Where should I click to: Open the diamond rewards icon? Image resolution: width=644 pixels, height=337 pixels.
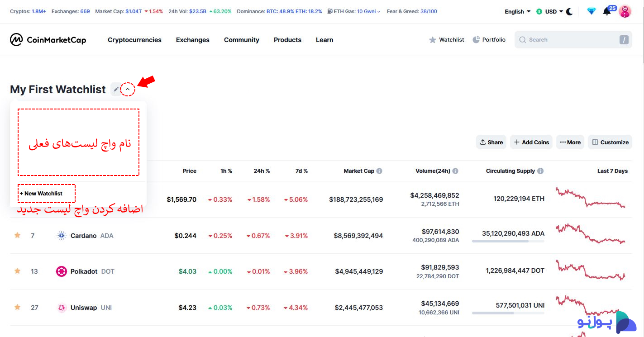pyautogui.click(x=592, y=11)
